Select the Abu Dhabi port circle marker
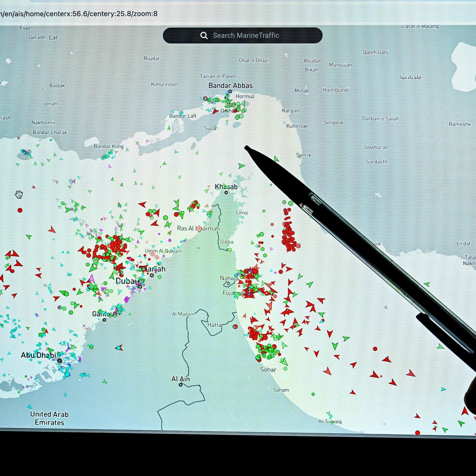This screenshot has width=476, height=476. click(59, 361)
